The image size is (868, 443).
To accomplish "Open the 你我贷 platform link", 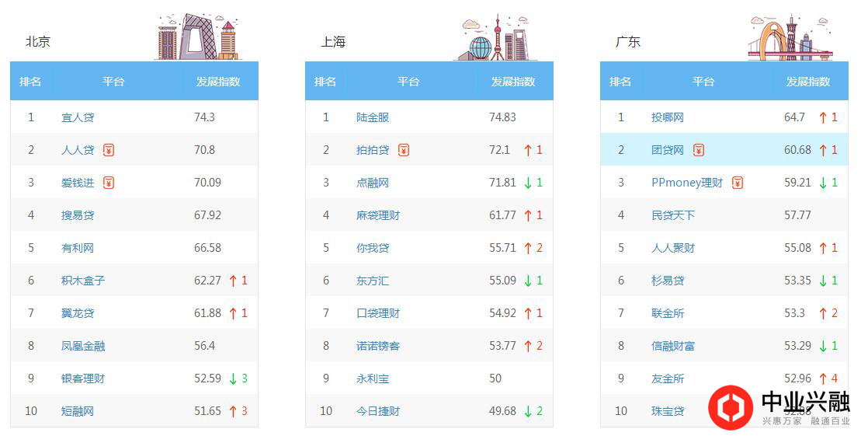I will 373,248.
